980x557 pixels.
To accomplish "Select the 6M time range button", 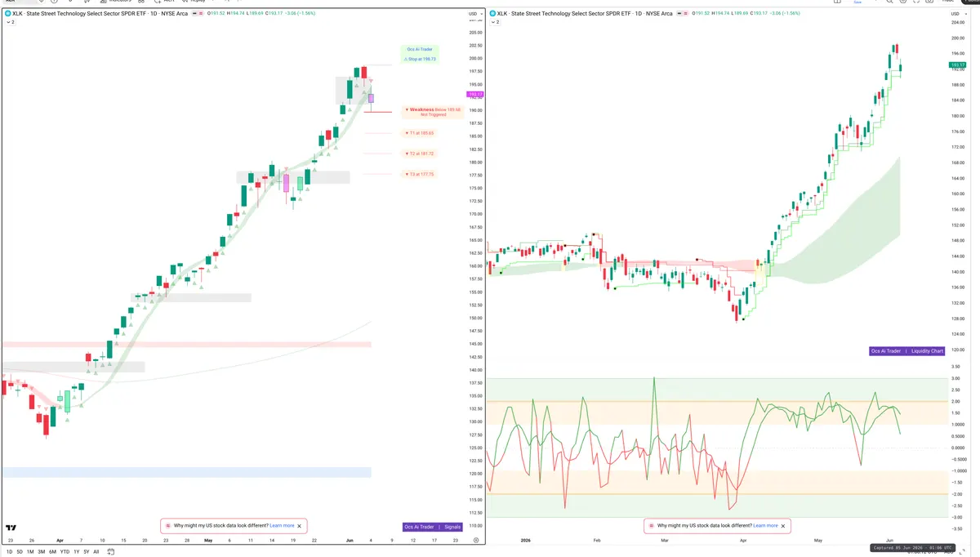I will pos(52,552).
